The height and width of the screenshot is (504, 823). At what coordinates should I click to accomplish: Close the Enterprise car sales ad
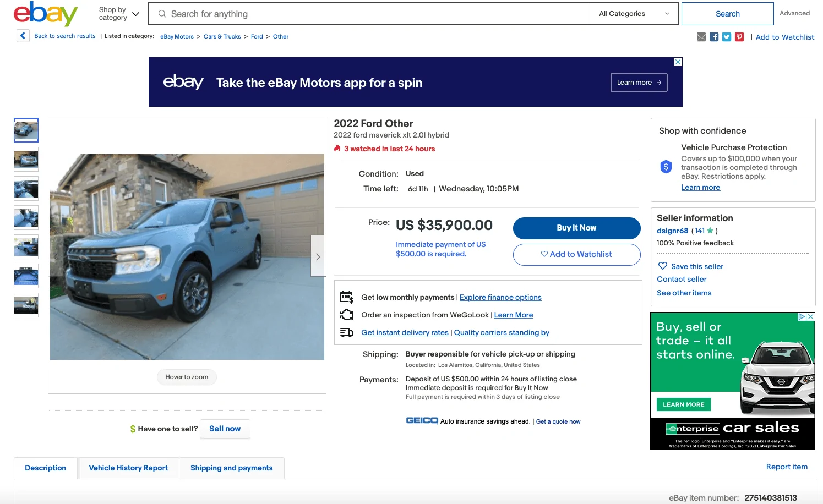(x=811, y=317)
